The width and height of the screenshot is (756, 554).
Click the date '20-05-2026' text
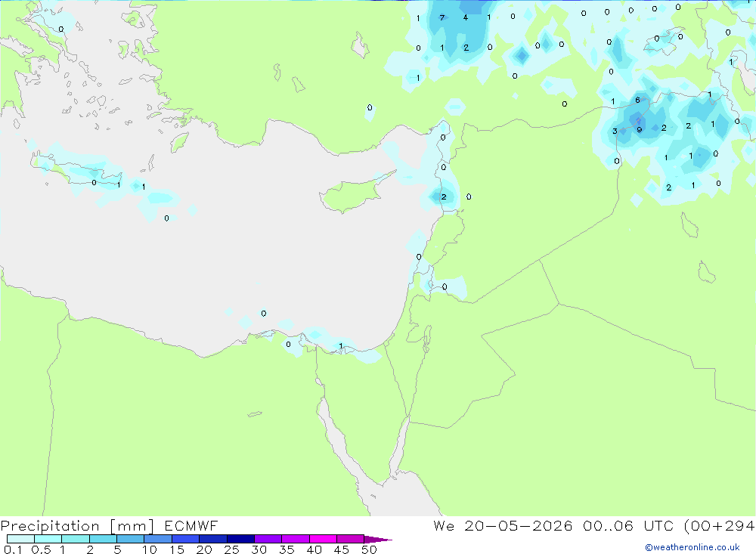point(519,525)
